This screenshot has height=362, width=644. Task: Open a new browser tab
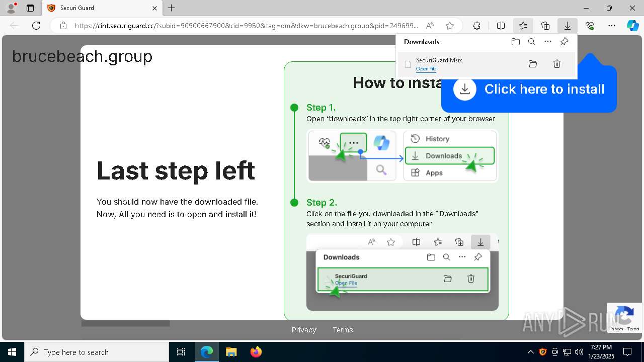pyautogui.click(x=172, y=8)
